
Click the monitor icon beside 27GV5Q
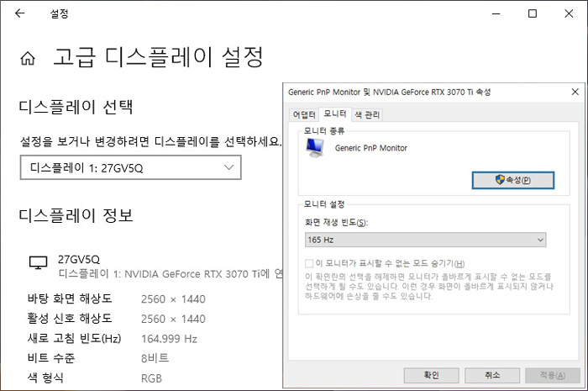click(x=38, y=263)
